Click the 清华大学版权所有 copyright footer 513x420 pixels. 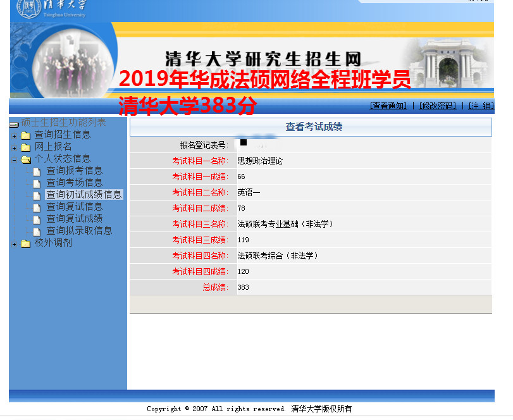point(321,409)
